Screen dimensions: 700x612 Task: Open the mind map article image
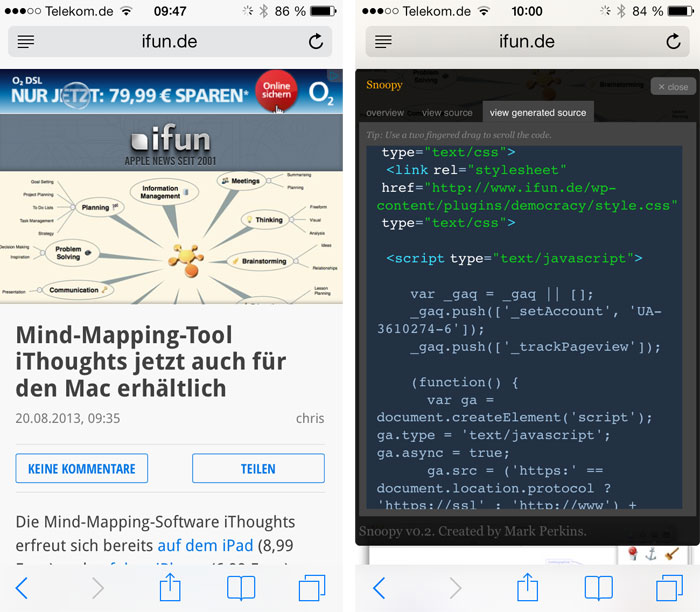(171, 237)
